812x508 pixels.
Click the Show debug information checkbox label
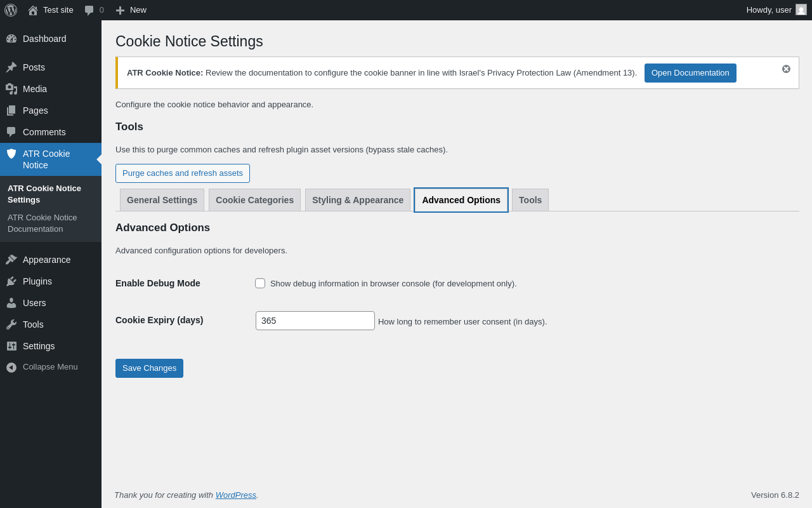click(x=393, y=283)
